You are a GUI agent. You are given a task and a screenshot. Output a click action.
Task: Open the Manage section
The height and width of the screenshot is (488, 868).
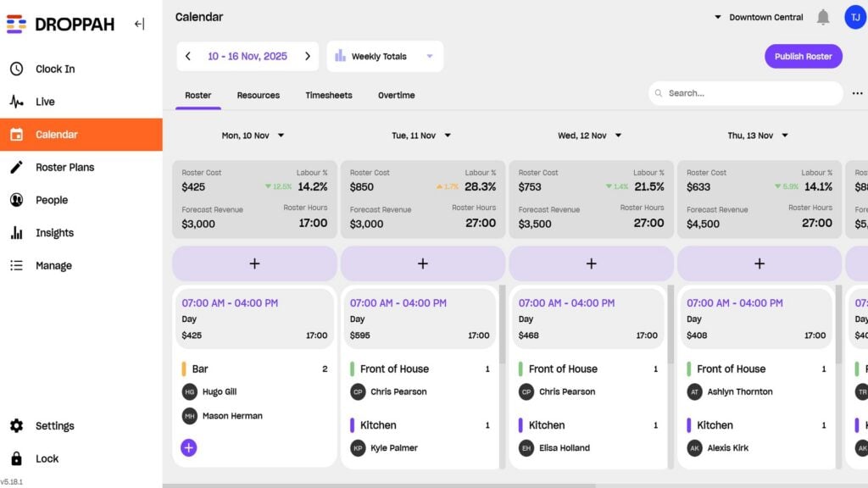coord(53,265)
